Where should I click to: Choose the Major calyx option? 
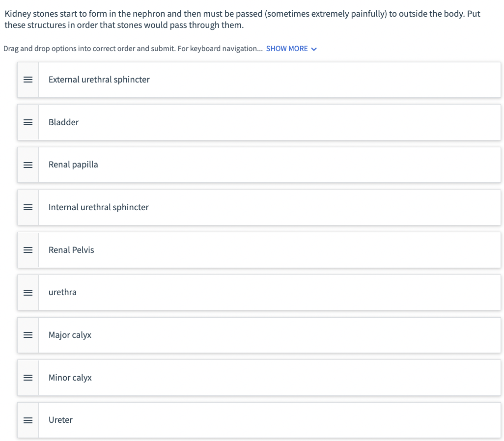[259, 335]
